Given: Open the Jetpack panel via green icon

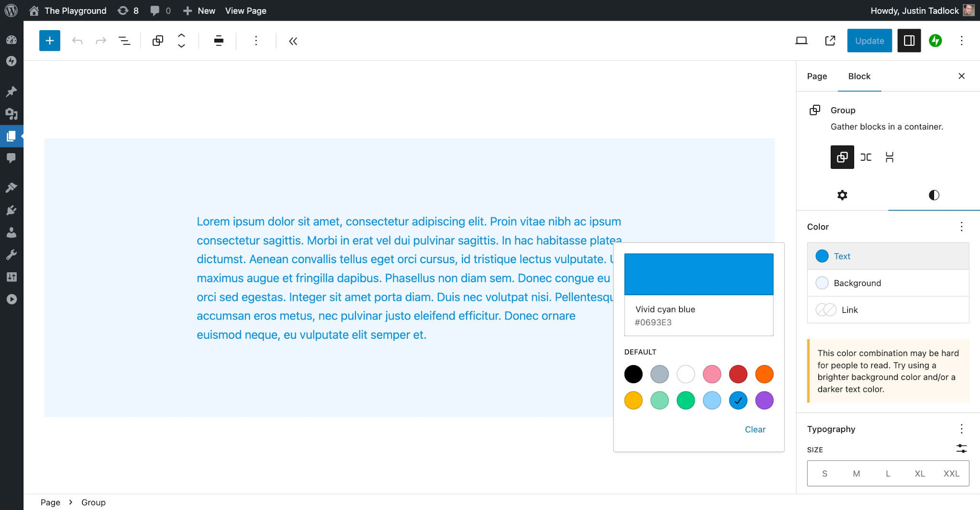Looking at the screenshot, I should [935, 41].
